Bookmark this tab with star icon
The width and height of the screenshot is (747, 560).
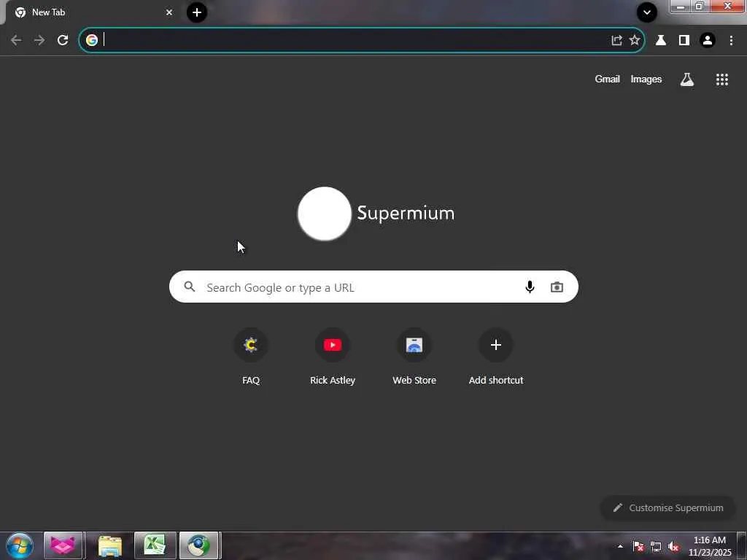(635, 40)
